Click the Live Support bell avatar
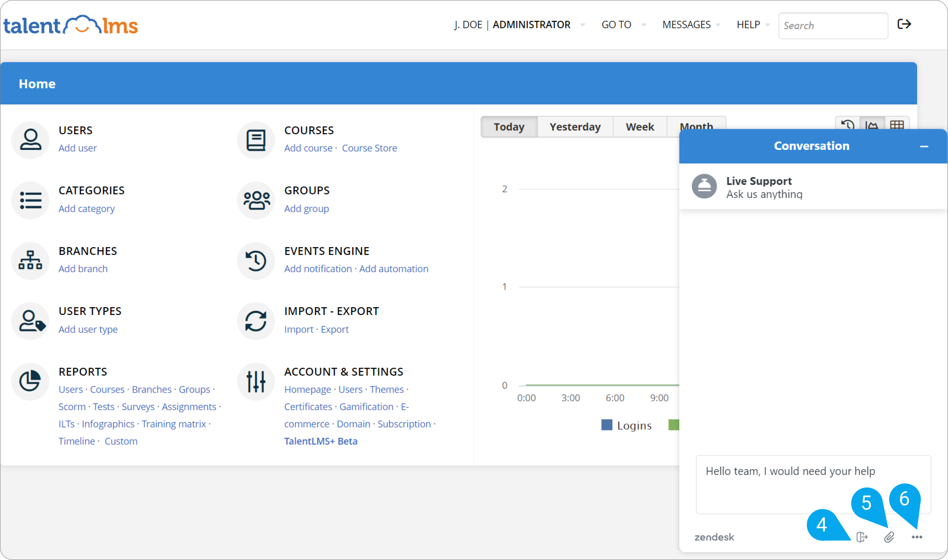The image size is (948, 560). [x=704, y=186]
